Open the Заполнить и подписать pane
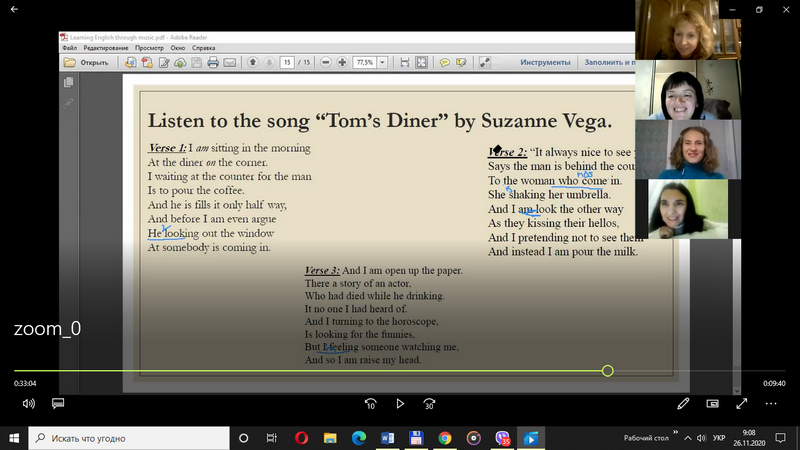 [609, 62]
